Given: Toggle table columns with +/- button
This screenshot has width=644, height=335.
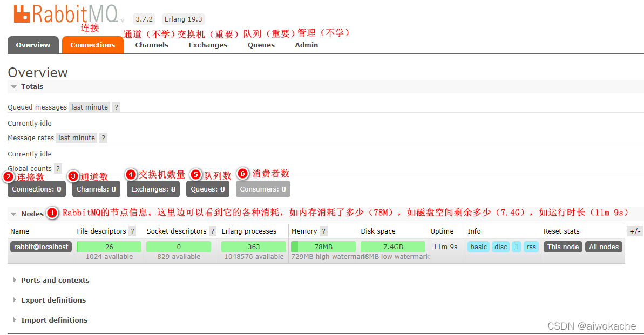Looking at the screenshot, I should pos(635,231).
